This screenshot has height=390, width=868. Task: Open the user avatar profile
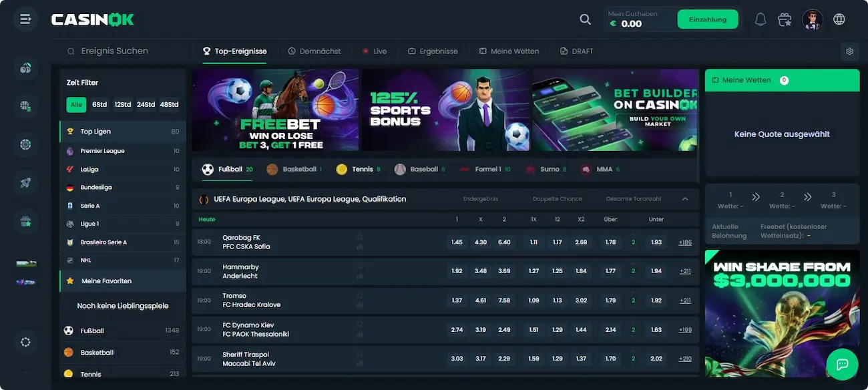tap(813, 19)
